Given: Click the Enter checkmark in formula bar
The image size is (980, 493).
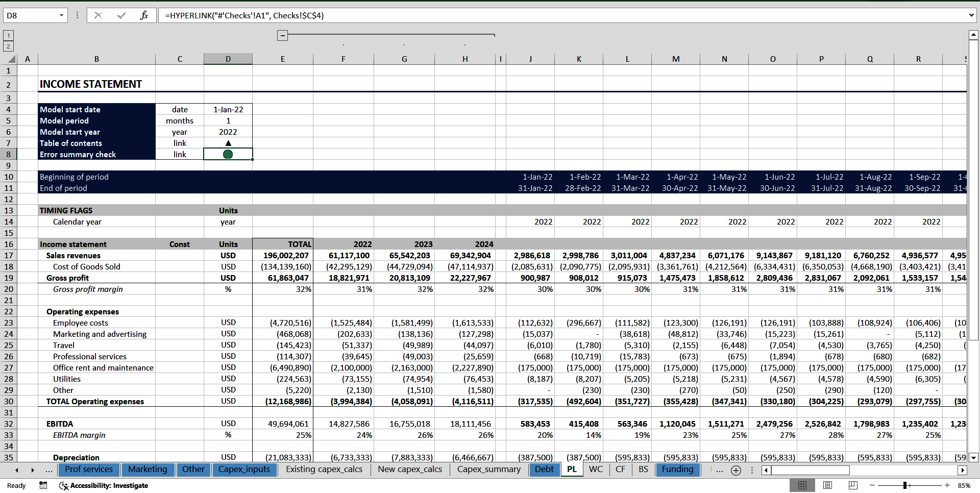Looking at the screenshot, I should pos(121,15).
